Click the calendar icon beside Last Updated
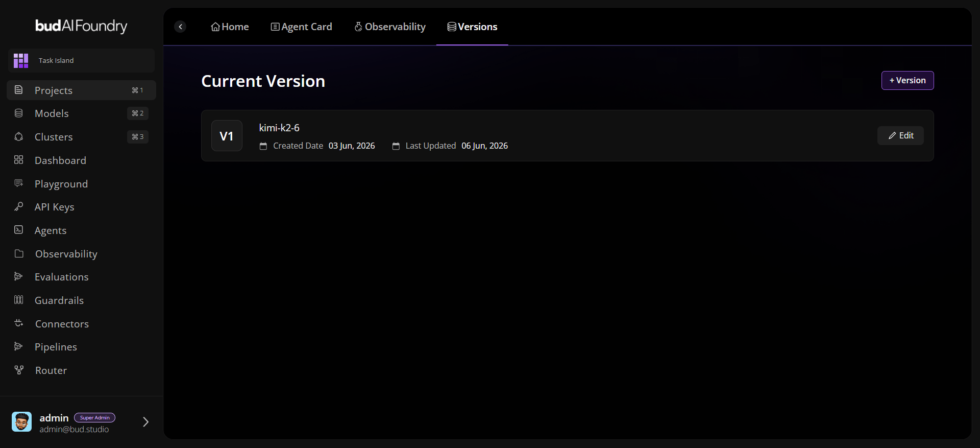The height and width of the screenshot is (448, 980). pyautogui.click(x=396, y=146)
